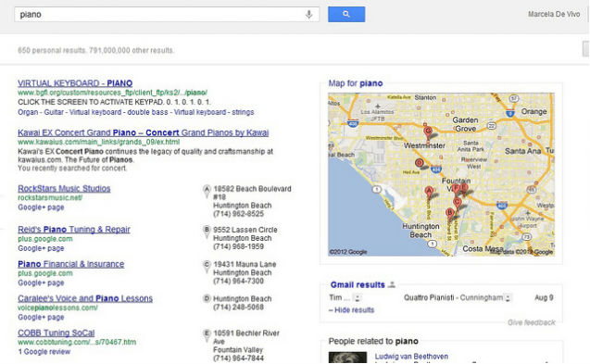This screenshot has height=364, width=590.
Task: Click the person icon beside Gmail results
Action: click(x=391, y=284)
